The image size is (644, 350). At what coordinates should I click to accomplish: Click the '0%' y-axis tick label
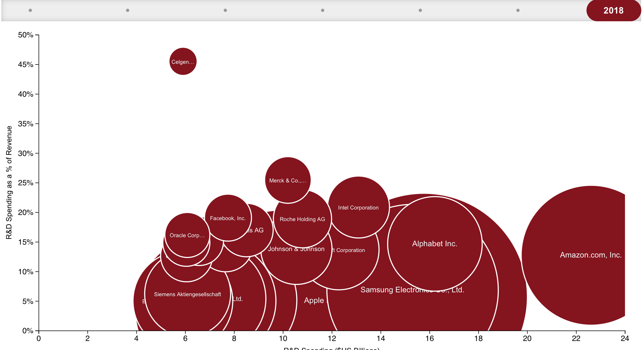[28, 331]
